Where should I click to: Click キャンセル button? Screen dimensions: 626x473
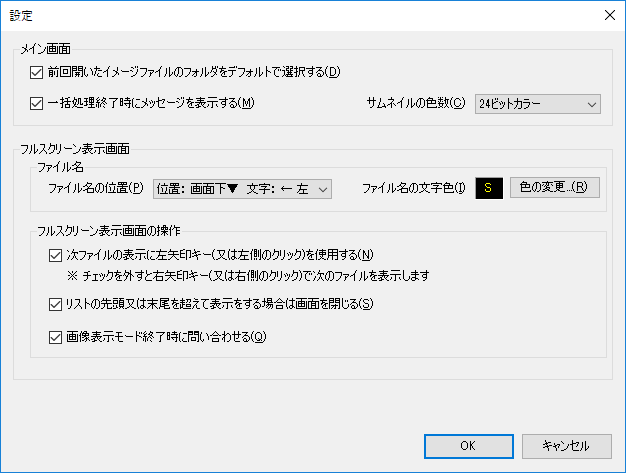567,446
